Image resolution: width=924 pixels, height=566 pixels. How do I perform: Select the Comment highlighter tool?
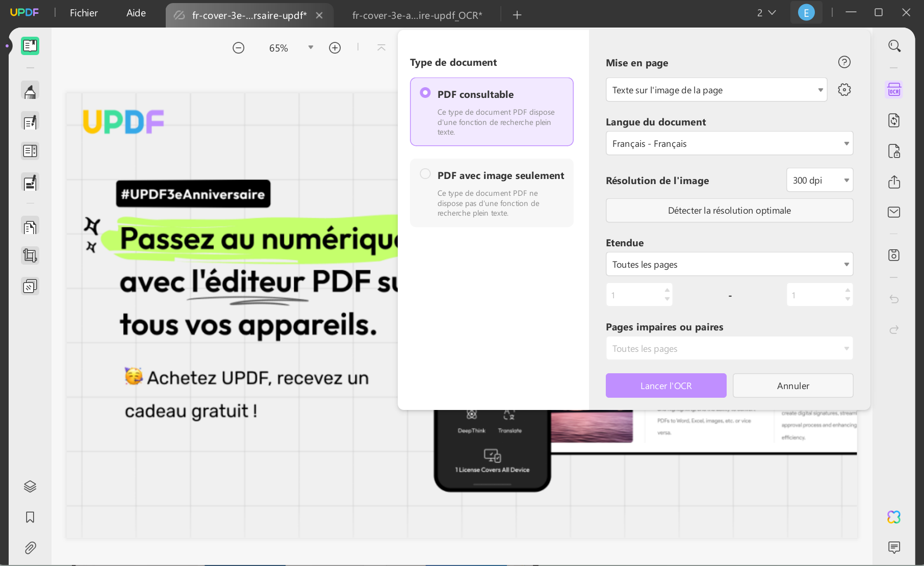point(30,91)
